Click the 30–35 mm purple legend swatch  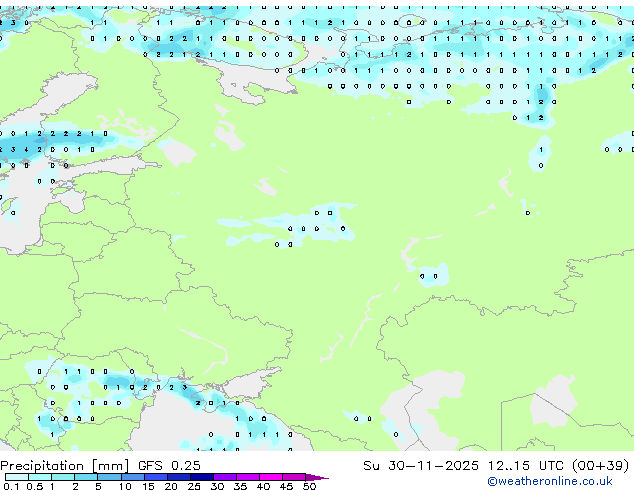[x=224, y=477]
